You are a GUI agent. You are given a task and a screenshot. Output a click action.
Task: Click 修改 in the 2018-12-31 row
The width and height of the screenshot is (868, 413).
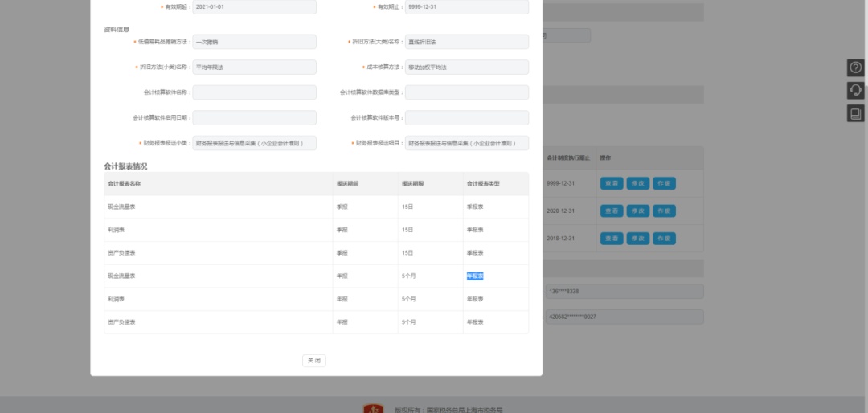[x=637, y=239]
